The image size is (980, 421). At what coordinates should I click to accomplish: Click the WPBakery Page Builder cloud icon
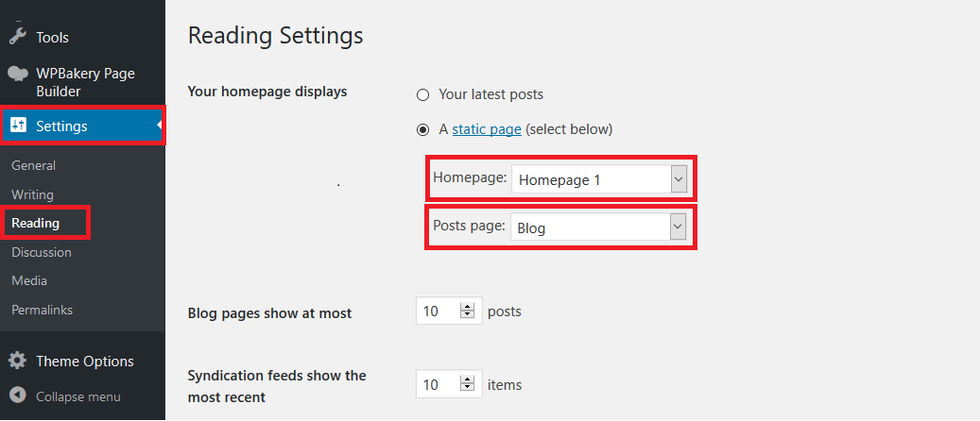[x=18, y=75]
